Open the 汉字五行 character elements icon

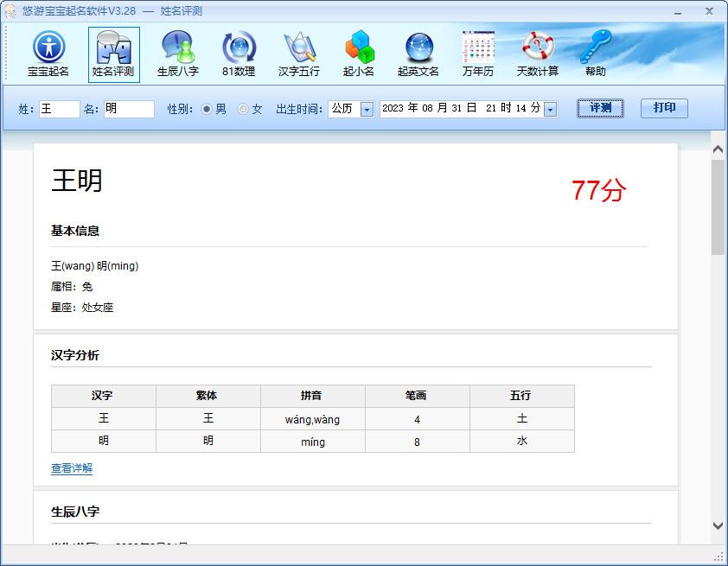point(299,54)
